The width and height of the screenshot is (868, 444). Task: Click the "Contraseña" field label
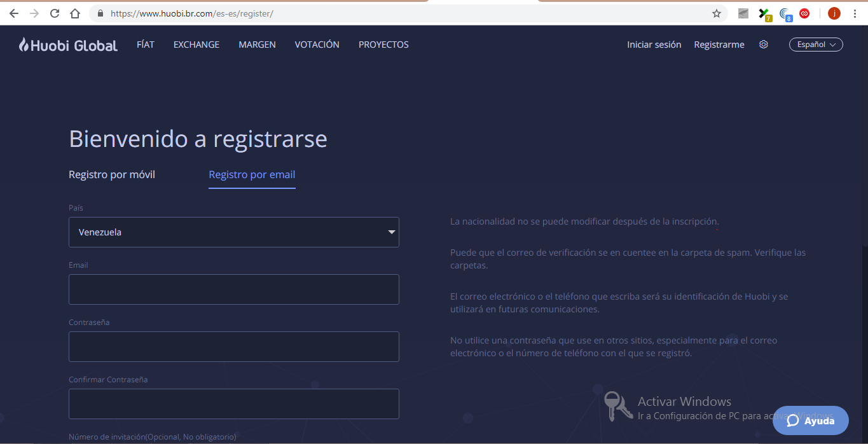coord(89,323)
